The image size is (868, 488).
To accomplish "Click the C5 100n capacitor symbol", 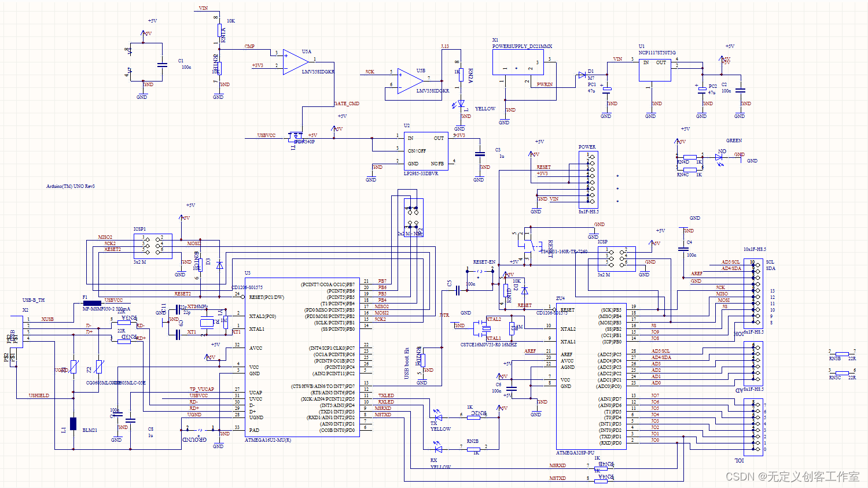I will coord(458,290).
